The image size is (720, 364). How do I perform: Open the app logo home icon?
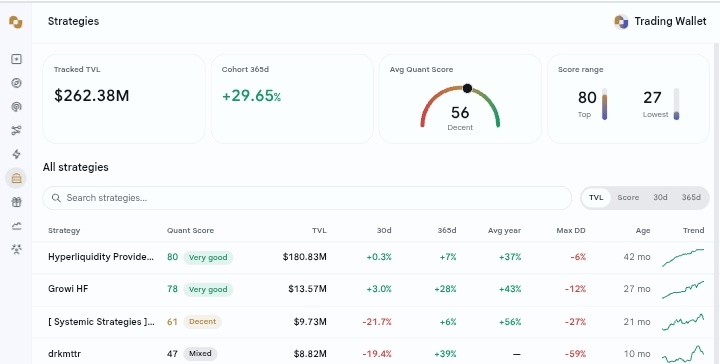(16, 22)
